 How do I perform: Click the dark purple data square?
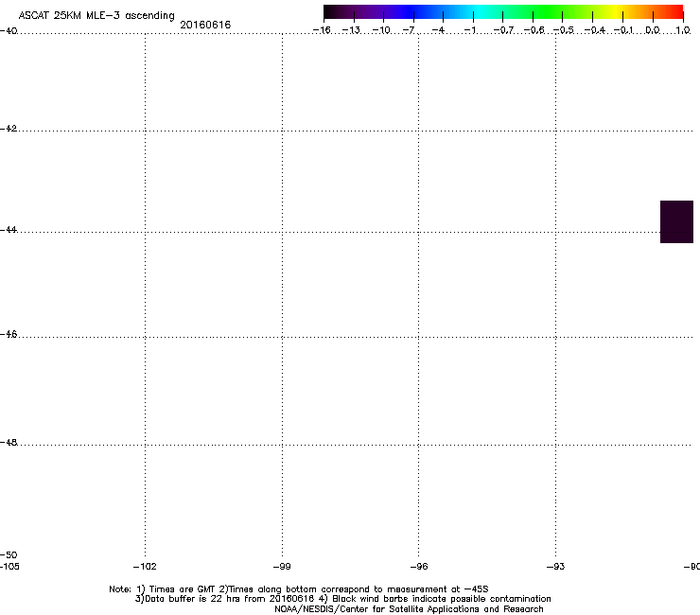tap(676, 222)
